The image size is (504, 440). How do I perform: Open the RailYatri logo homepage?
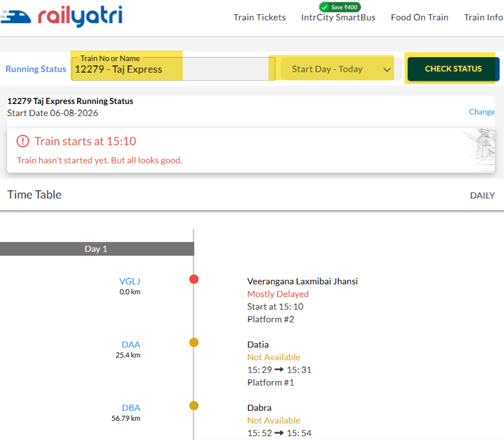coord(62,16)
